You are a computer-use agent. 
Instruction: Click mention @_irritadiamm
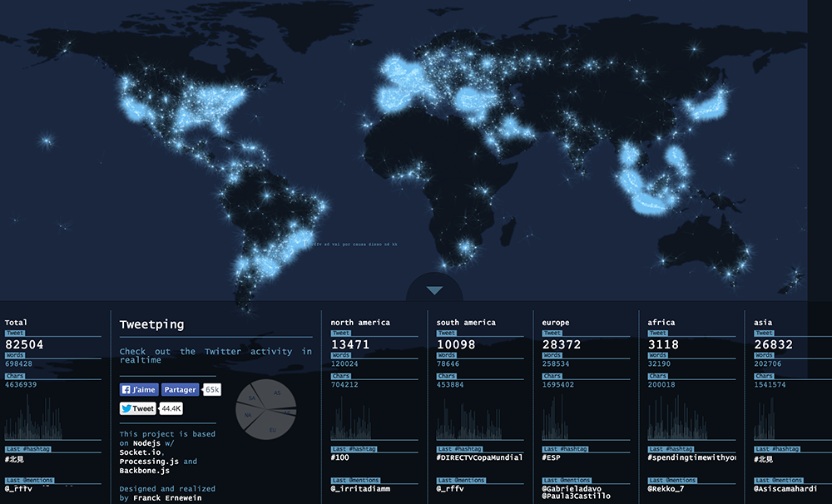coord(360,489)
